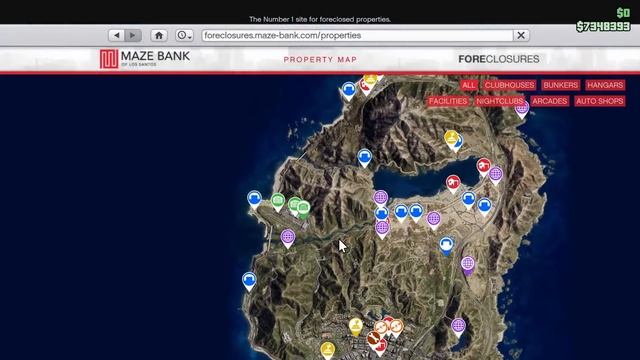Open the browser home page icon
Screen dimensions: 640x360
[159, 36]
